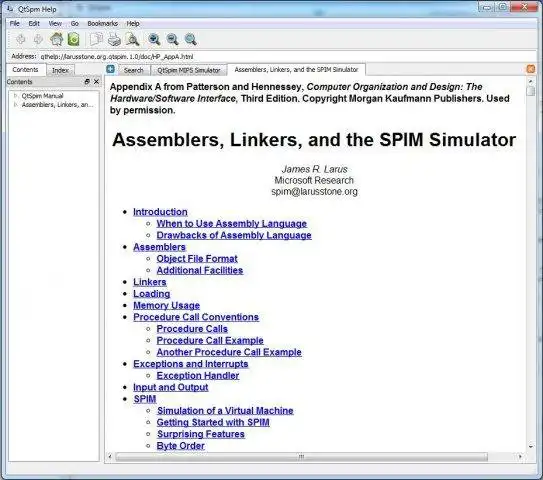Click the Forward arrow toolbar icon
The width and height of the screenshot is (543, 480).
coord(38,39)
